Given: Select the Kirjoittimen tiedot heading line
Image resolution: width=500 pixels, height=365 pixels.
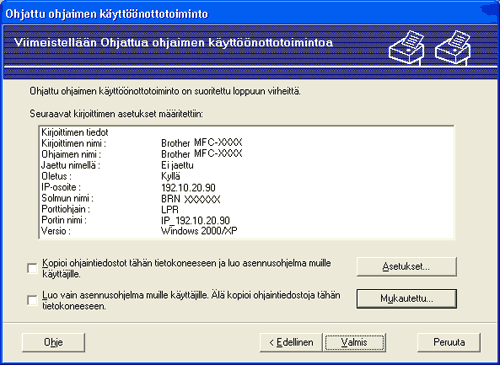Looking at the screenshot, I should point(75,132).
